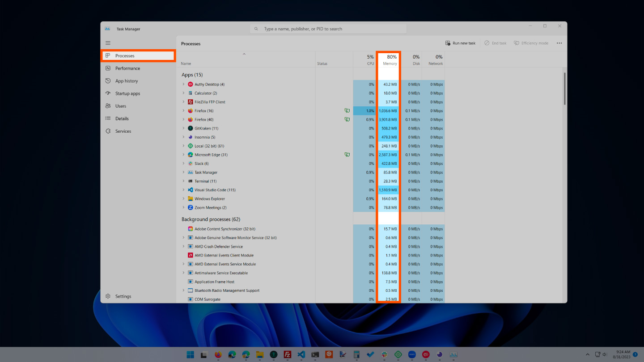Toggle the navigation pane with hamburger icon

point(108,42)
